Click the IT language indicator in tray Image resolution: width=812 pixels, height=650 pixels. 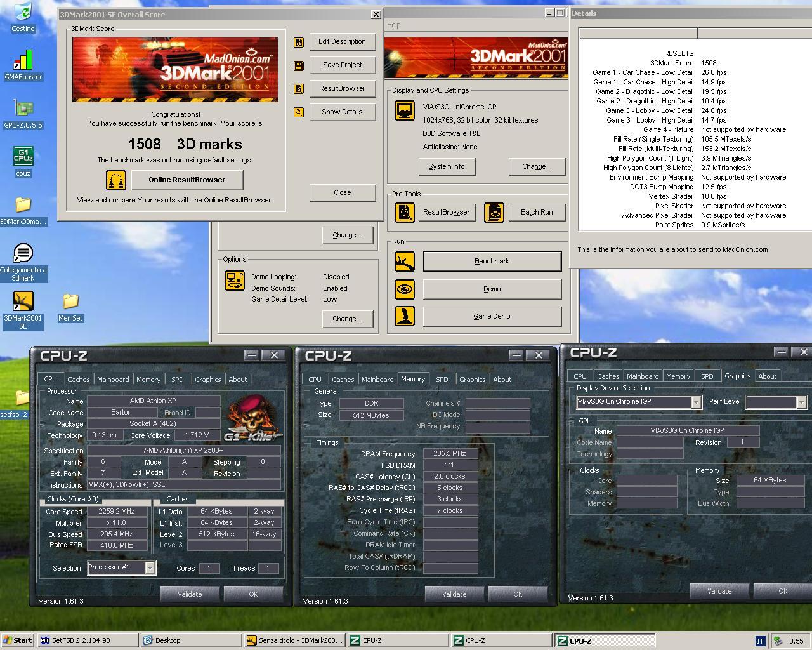click(x=760, y=640)
